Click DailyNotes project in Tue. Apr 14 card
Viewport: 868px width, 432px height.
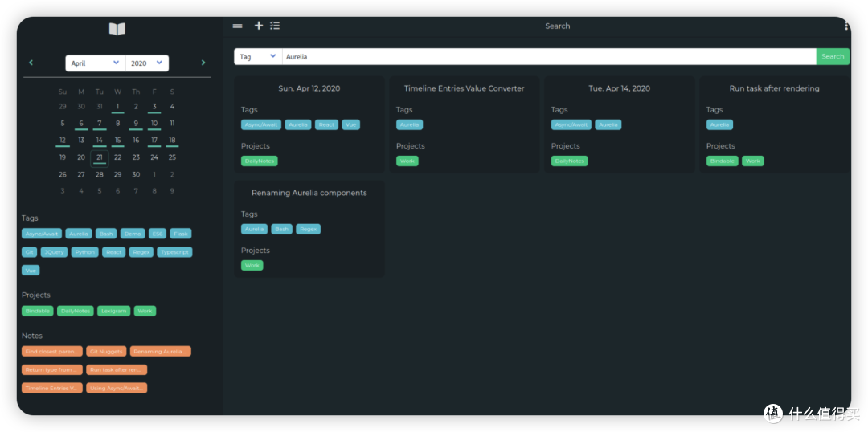[570, 161]
